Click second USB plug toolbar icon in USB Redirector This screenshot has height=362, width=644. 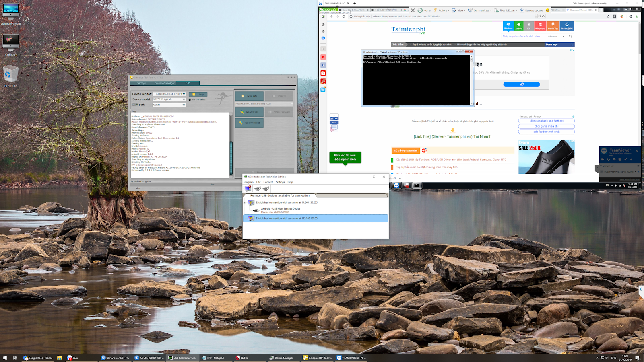point(266,188)
